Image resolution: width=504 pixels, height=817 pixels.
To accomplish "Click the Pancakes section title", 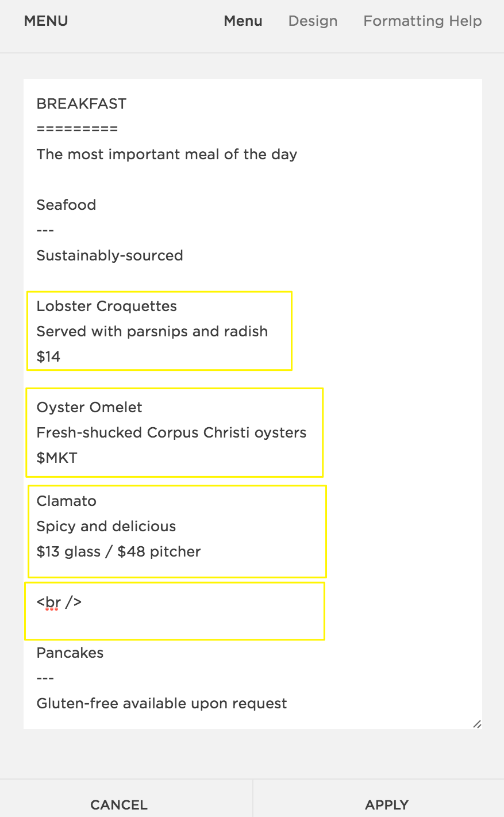I will tap(70, 653).
